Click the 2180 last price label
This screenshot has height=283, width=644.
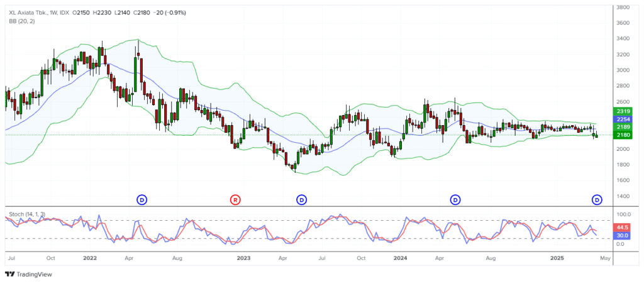623,135
